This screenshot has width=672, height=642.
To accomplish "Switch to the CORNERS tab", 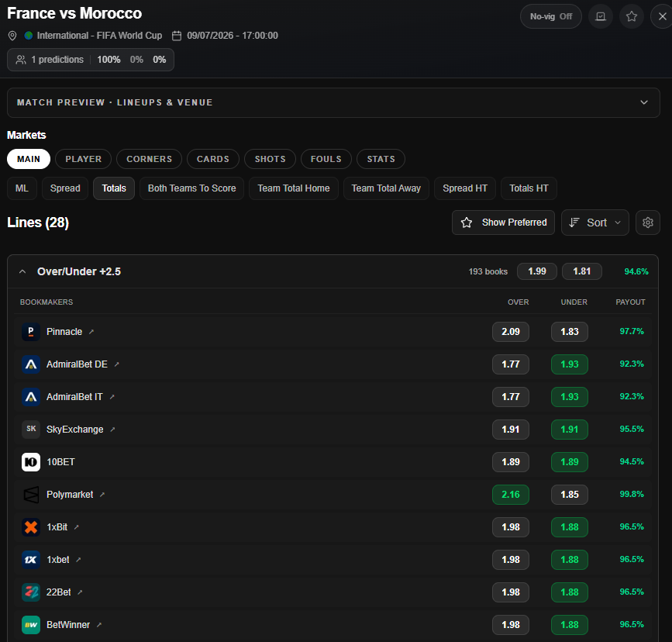I will tap(149, 159).
